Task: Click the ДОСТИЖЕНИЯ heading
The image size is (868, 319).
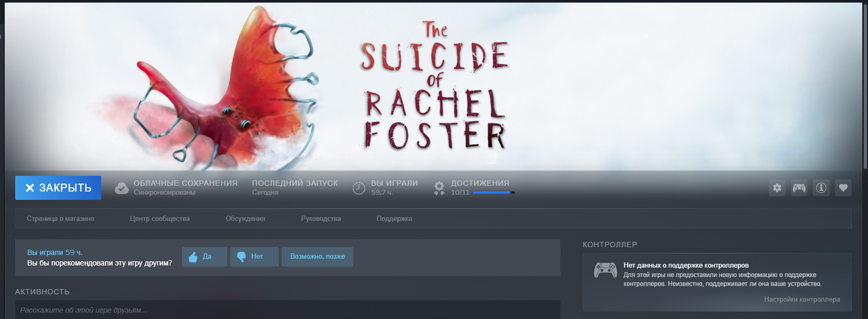Action: (x=480, y=183)
